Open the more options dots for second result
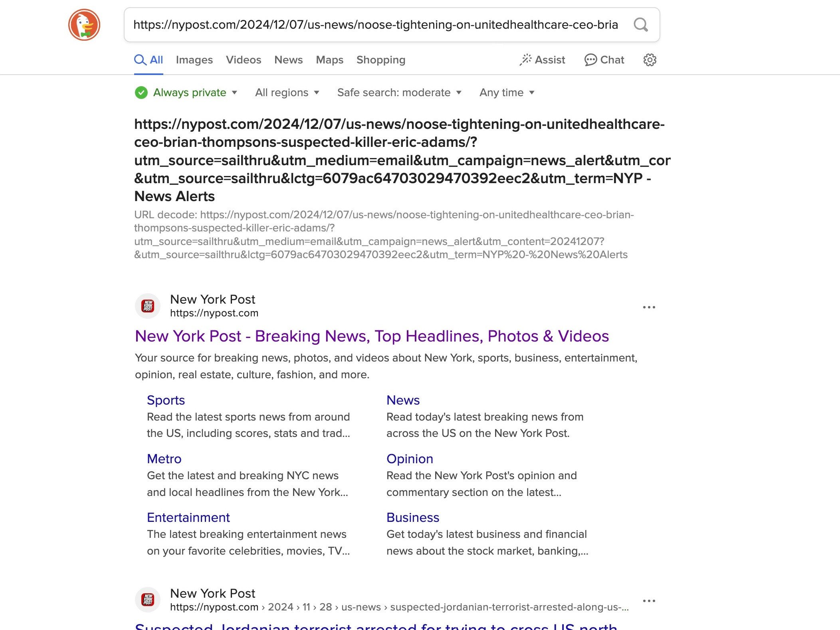Screen dimensions: 840x630 (x=649, y=601)
